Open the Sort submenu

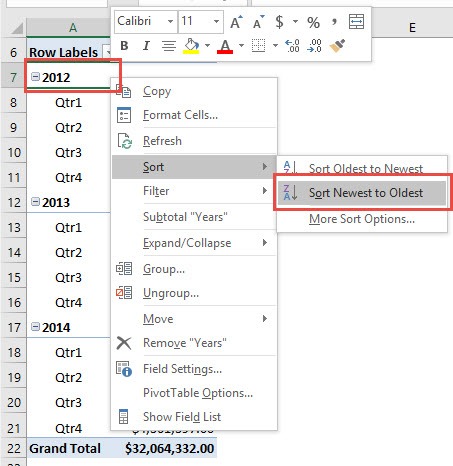[194, 167]
